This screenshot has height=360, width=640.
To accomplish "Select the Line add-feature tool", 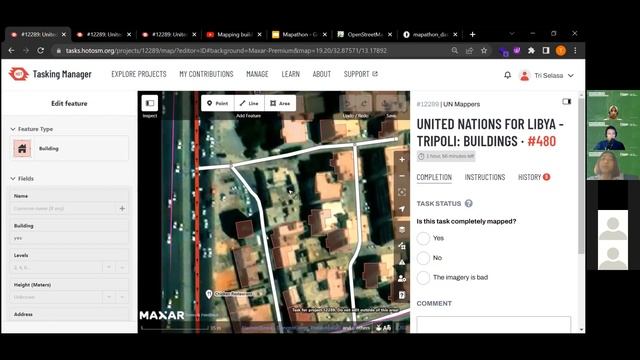I will click(249, 103).
